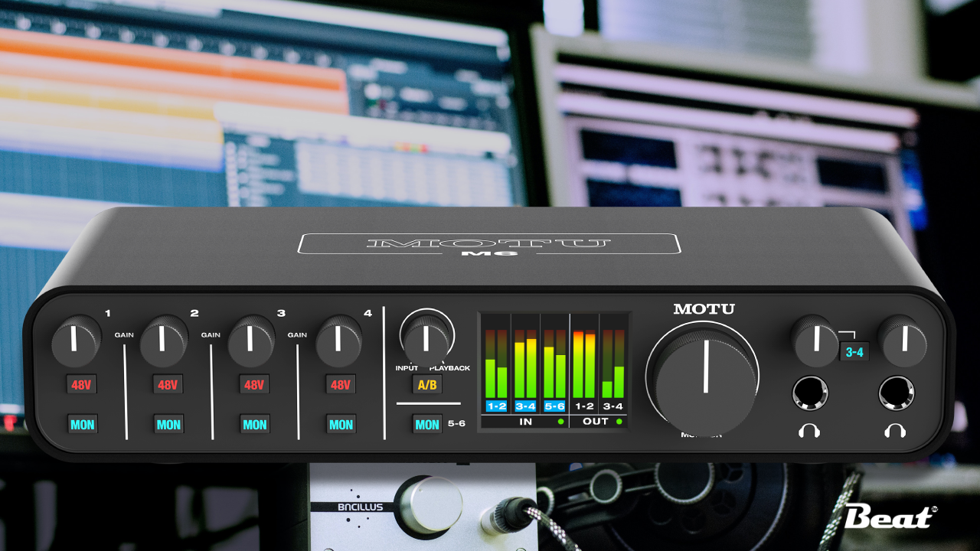Viewport: 980px width, 551px height.
Task: Toggle the channel 4 MON button
Action: (341, 425)
